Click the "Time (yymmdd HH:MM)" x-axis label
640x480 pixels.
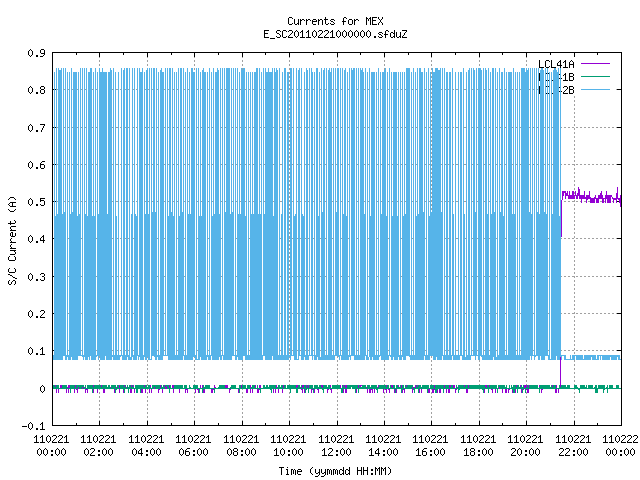point(335,471)
